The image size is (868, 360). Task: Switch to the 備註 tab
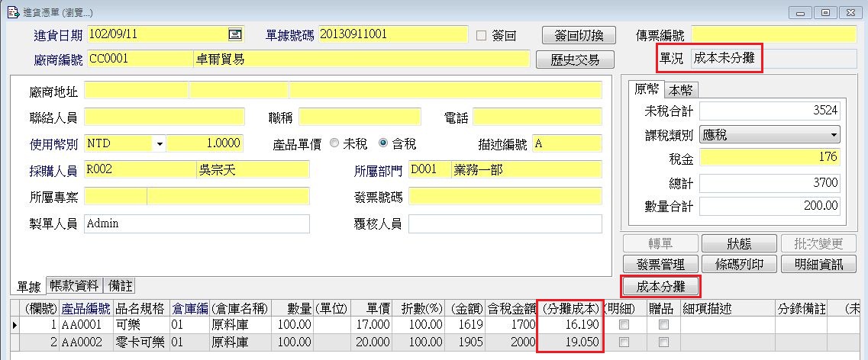pos(120,286)
